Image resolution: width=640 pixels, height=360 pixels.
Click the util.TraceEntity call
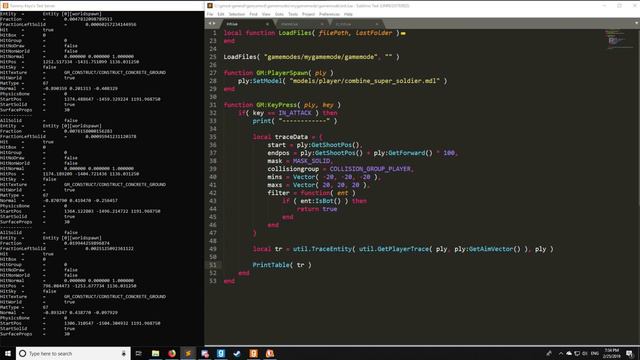pos(322,249)
